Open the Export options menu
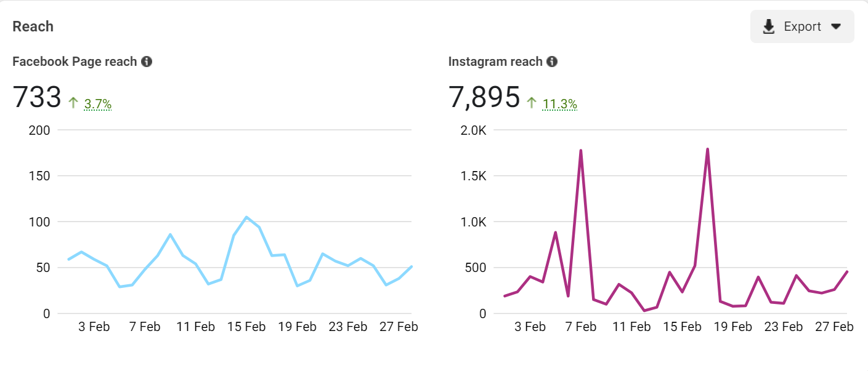This screenshot has width=868, height=371. [x=801, y=26]
